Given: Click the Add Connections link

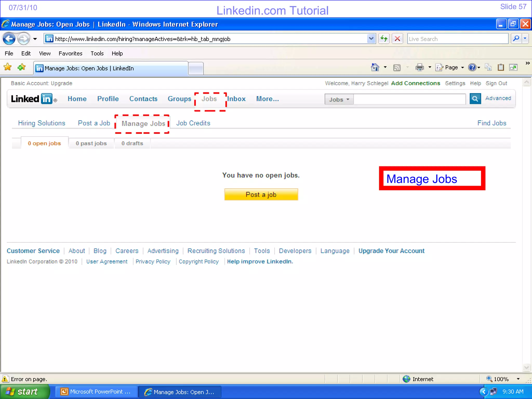Looking at the screenshot, I should tap(415, 83).
